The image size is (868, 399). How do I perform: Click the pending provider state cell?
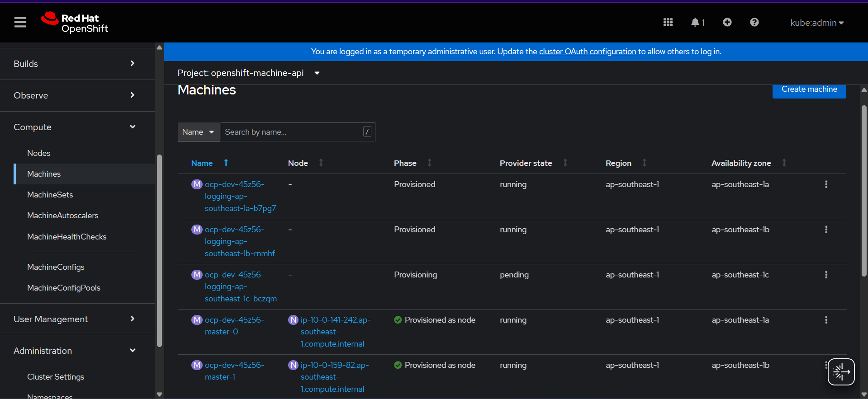[514, 275]
